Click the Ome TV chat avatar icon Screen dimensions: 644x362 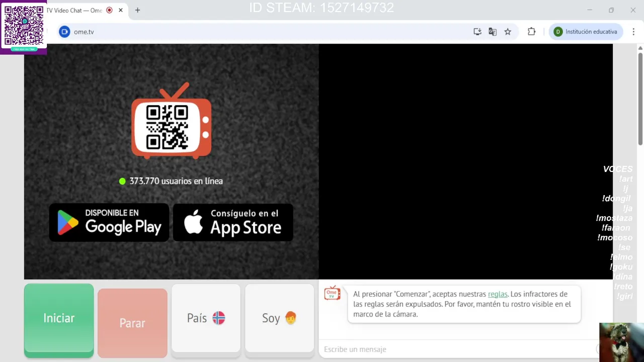coord(332,293)
